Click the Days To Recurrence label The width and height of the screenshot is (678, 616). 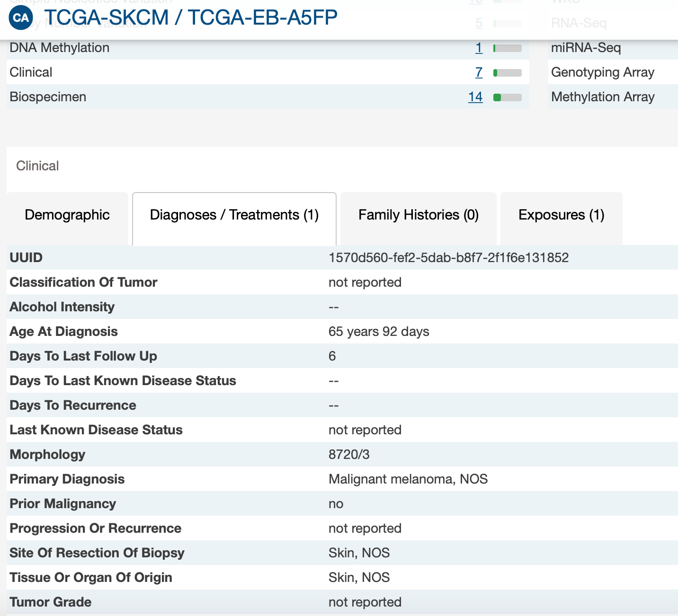[x=73, y=405]
